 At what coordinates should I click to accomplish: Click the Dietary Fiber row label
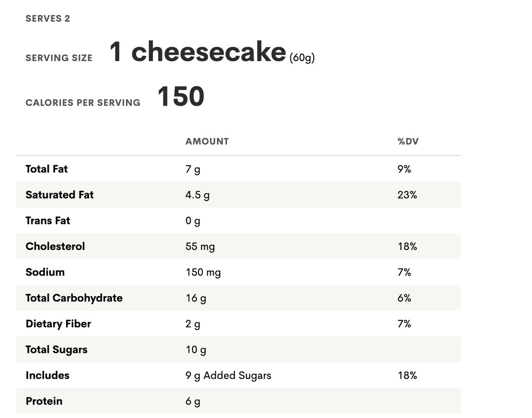coord(58,324)
